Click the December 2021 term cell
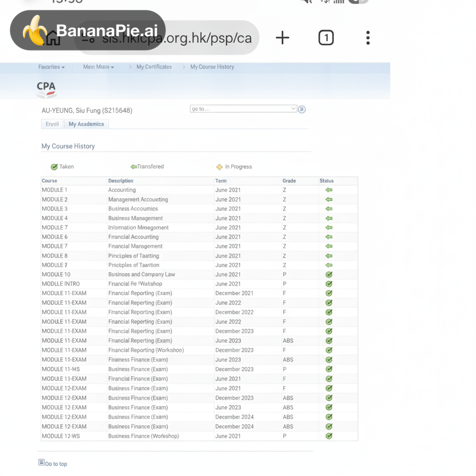476x476 pixels. coord(234,293)
